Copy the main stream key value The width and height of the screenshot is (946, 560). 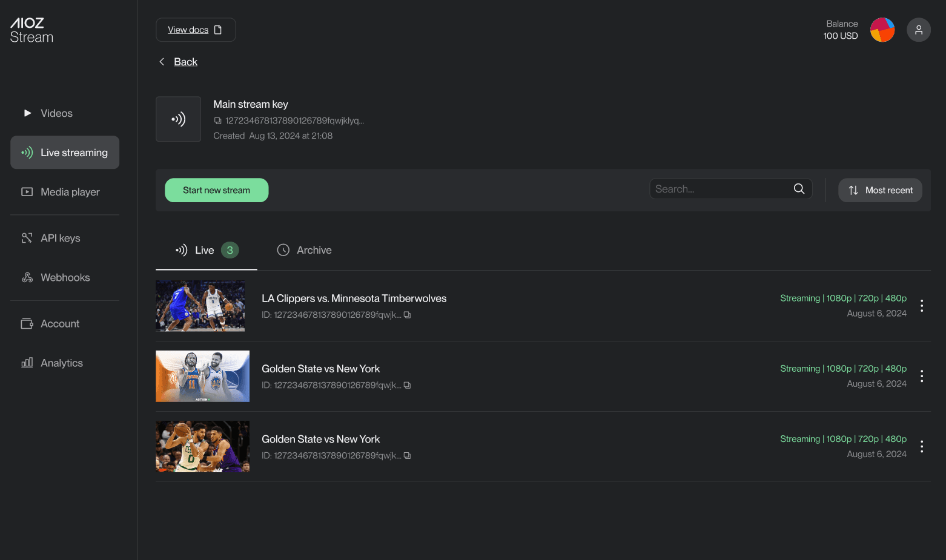[217, 120]
